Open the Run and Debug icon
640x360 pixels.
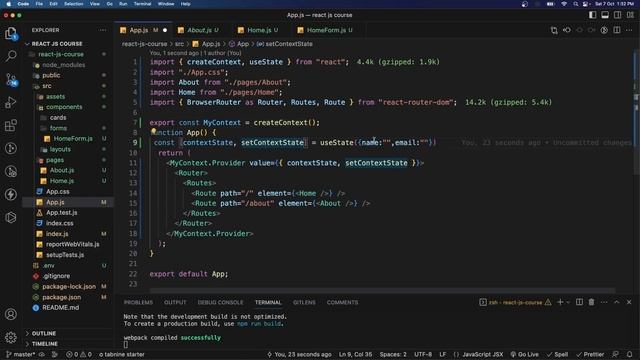point(11,102)
